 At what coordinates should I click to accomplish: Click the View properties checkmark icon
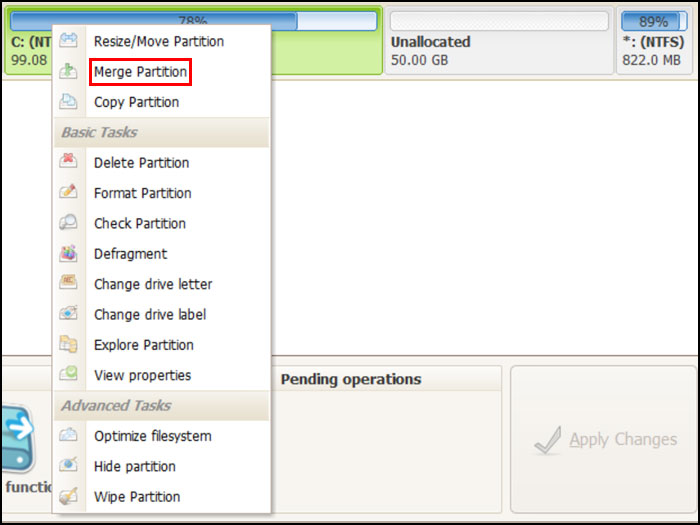click(x=68, y=374)
